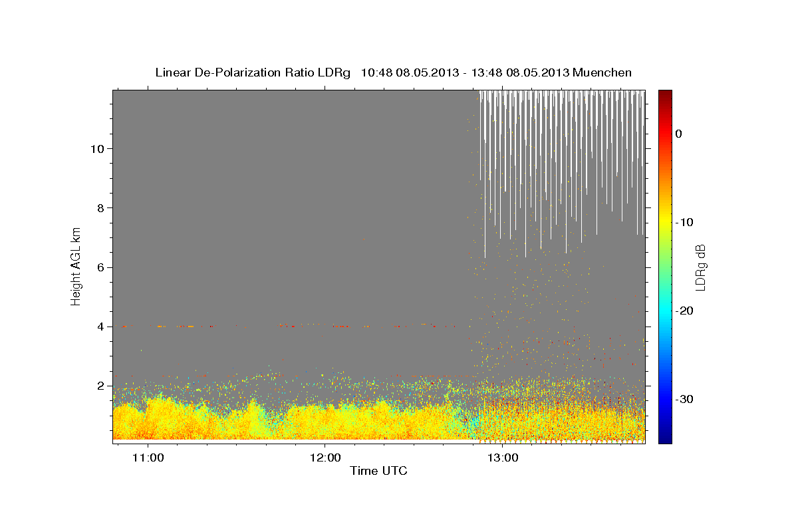This screenshot has height=532, width=798.
Task: Click the '11:00' time tick label
Action: [x=148, y=458]
